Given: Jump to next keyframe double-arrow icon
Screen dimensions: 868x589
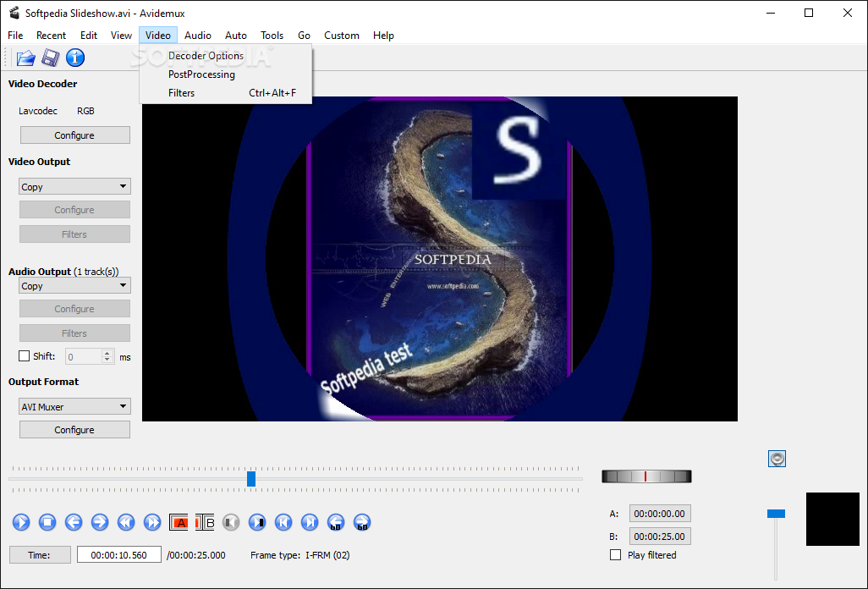Looking at the screenshot, I should coord(152,522).
